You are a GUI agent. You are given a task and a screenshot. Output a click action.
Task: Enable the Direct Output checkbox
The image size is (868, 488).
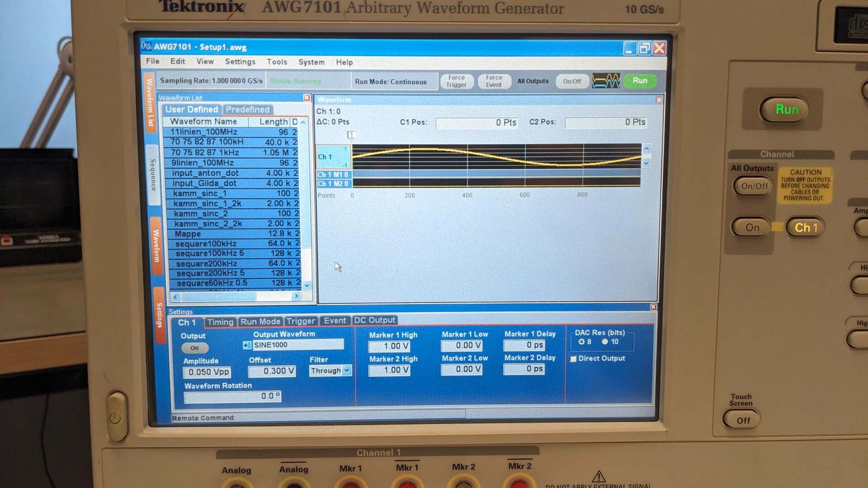[573, 359]
